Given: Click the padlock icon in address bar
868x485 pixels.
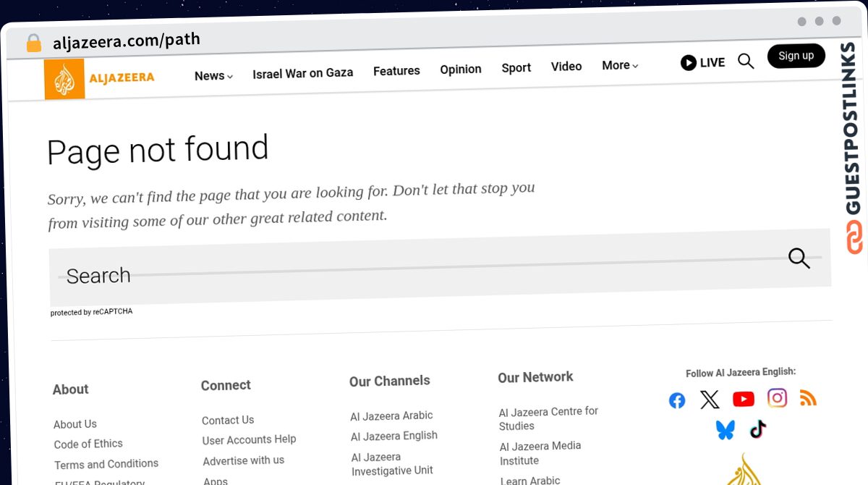Looking at the screenshot, I should tap(34, 43).
